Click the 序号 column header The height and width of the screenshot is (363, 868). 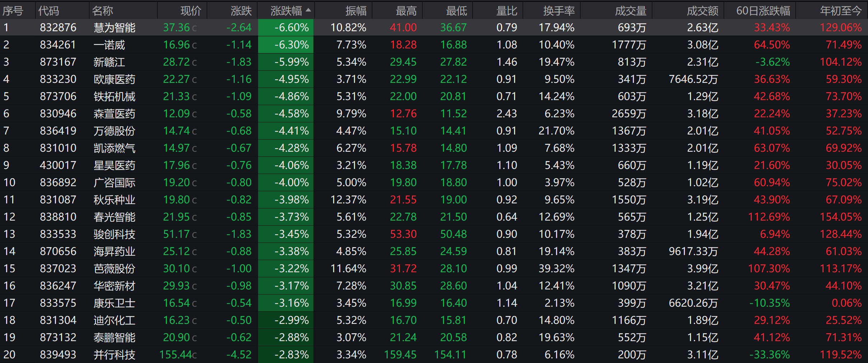pos(13,11)
